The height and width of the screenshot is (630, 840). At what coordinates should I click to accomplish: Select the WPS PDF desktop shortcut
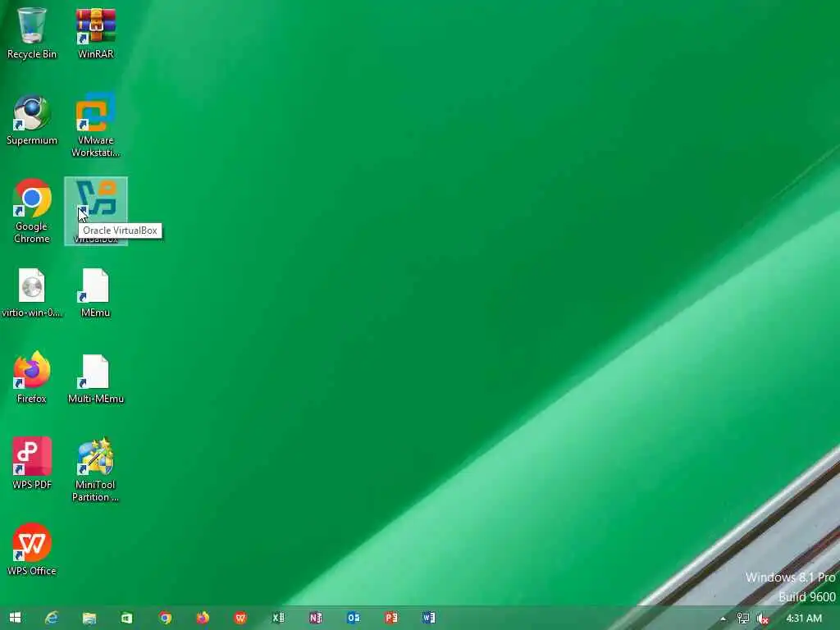tap(32, 463)
